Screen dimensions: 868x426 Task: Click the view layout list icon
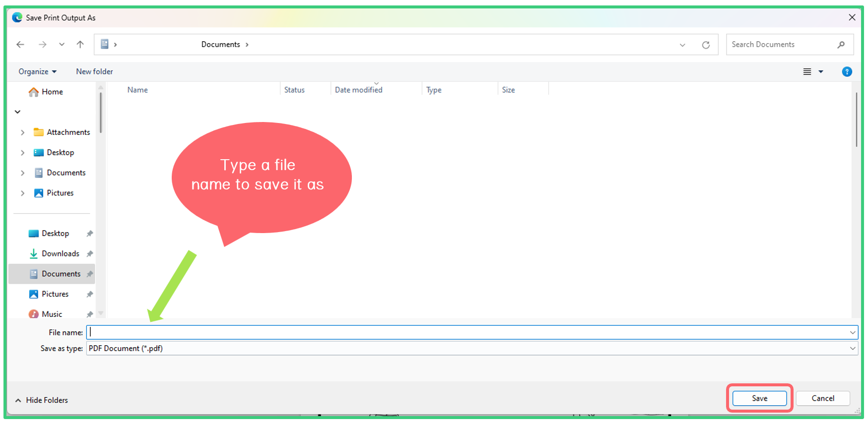(807, 72)
